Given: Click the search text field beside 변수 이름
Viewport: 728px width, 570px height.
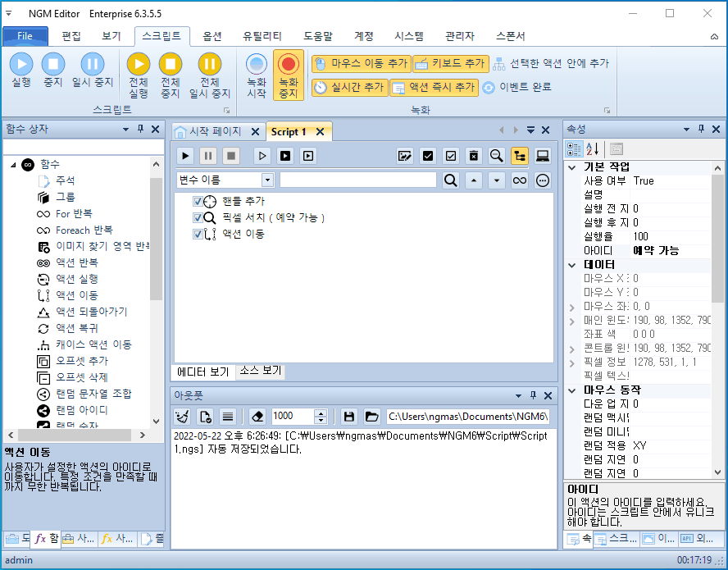Looking at the screenshot, I should point(358,180).
